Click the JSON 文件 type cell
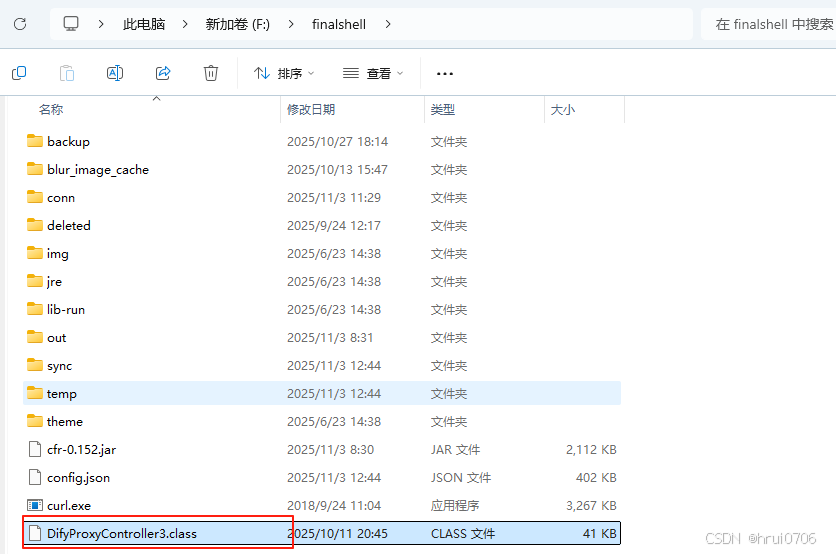The image size is (836, 554). [461, 478]
